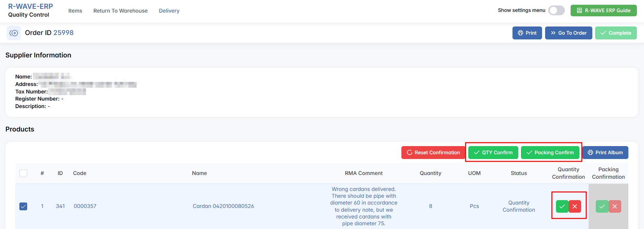
Task: Switch to the Delivery tab
Action: (x=169, y=11)
